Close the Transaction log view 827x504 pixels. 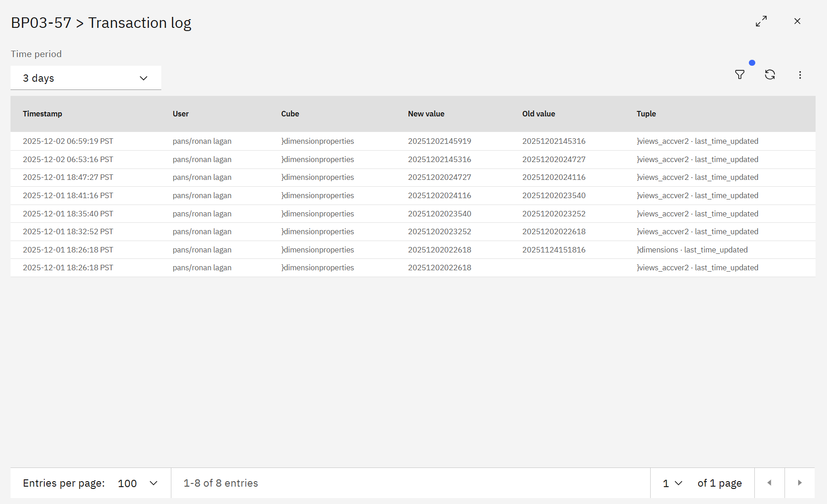[x=797, y=21]
